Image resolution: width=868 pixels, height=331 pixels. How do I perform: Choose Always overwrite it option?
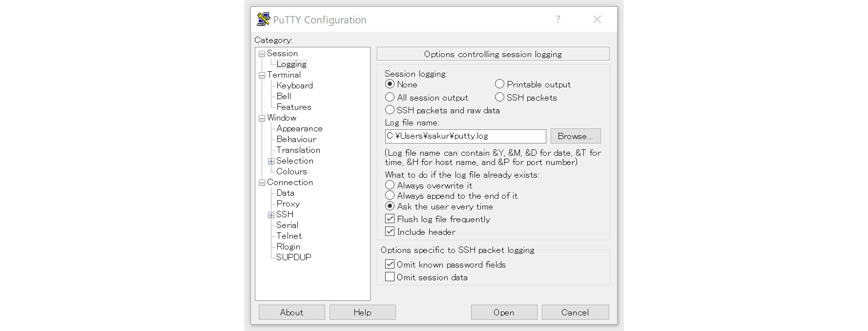point(390,186)
